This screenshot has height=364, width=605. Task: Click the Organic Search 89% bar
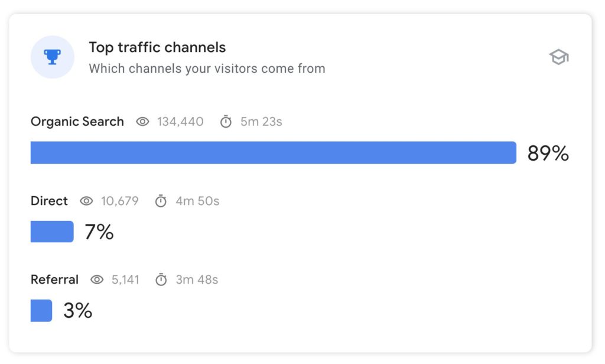click(273, 152)
